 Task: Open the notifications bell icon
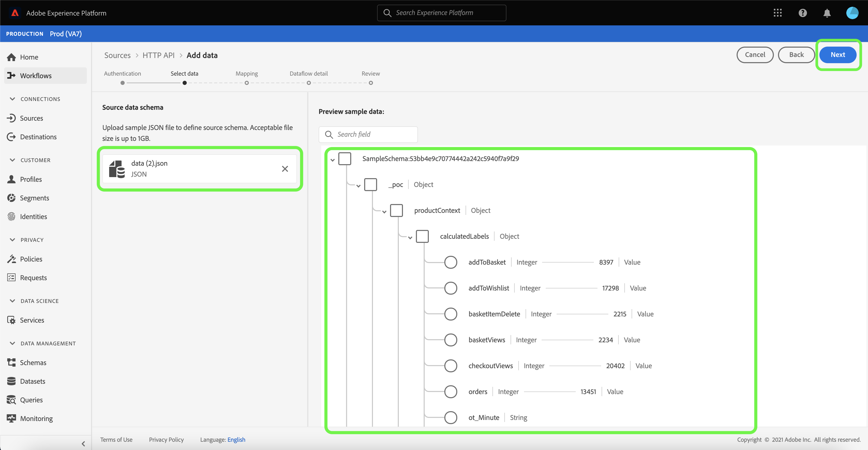click(x=827, y=13)
